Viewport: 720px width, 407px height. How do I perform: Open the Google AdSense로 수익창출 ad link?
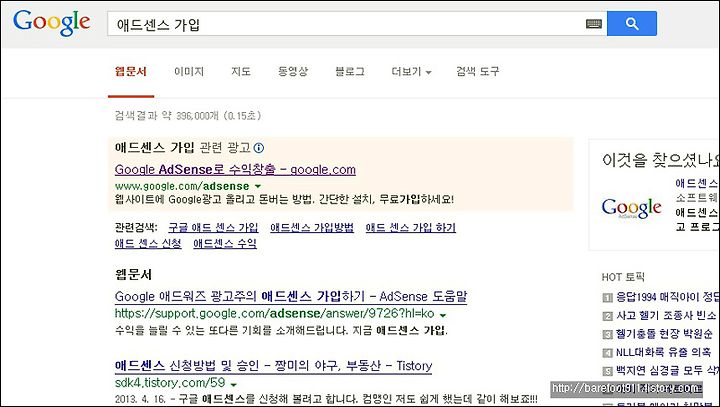click(x=235, y=170)
